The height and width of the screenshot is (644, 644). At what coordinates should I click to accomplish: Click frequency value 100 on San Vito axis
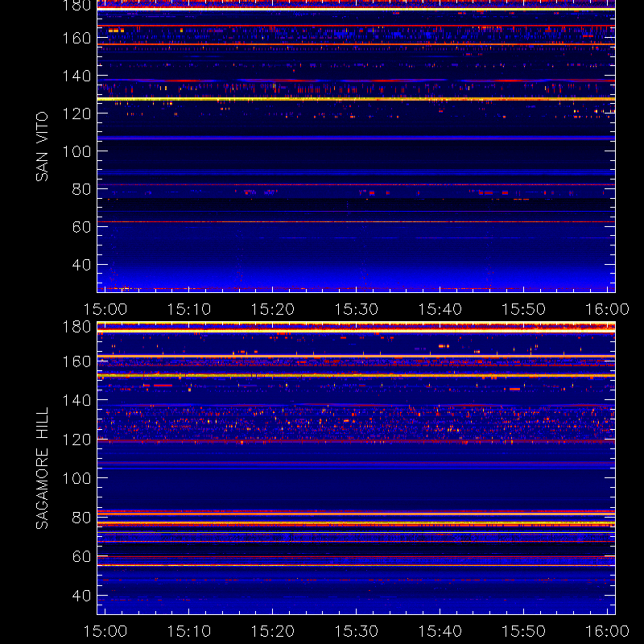pos(76,151)
